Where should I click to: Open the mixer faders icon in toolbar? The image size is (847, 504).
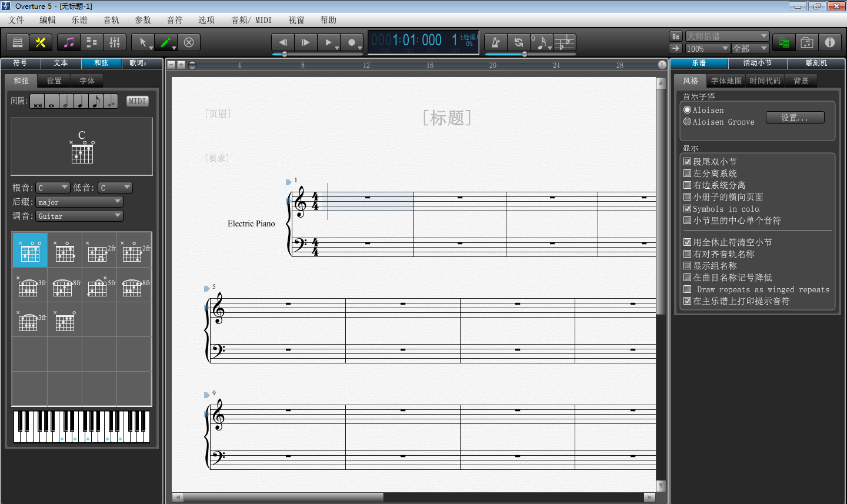tap(115, 42)
